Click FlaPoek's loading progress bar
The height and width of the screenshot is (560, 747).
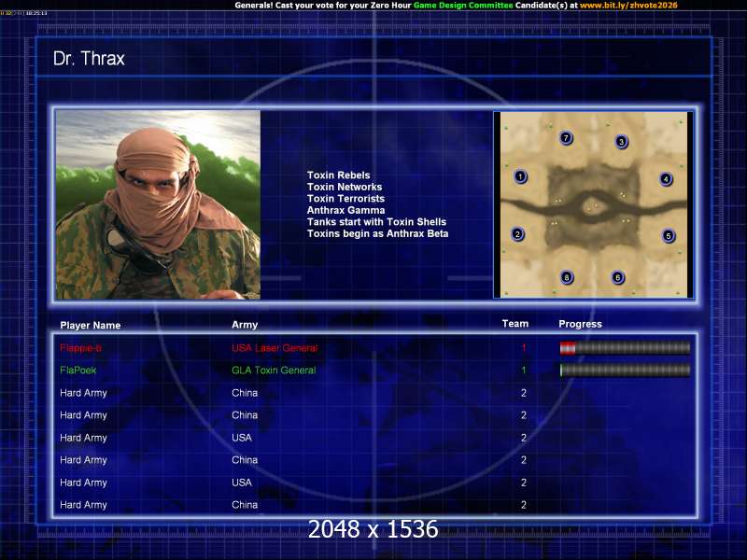625,370
